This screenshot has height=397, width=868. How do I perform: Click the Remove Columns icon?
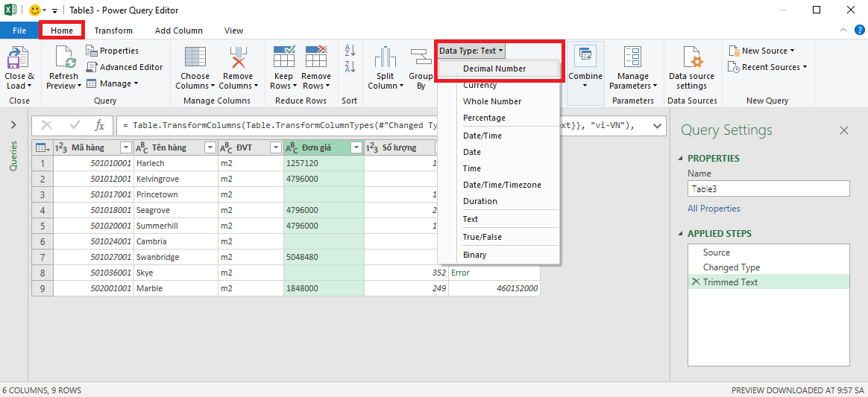pos(238,58)
